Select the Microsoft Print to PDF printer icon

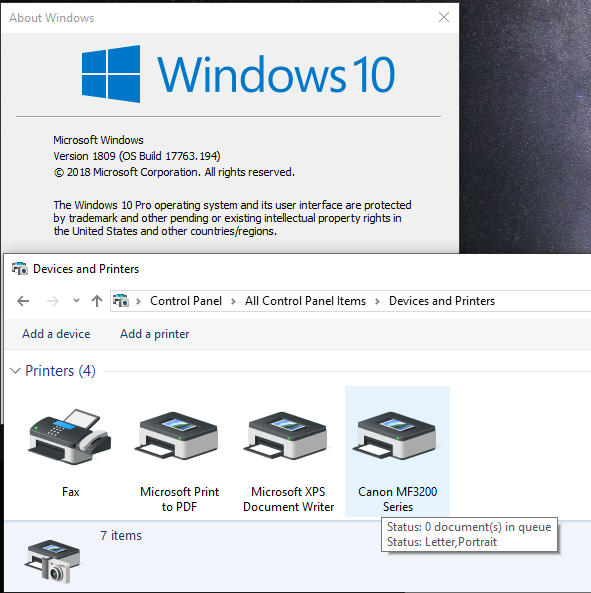[177, 435]
